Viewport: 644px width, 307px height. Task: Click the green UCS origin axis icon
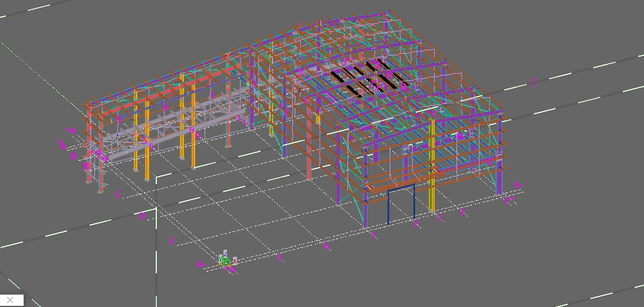[225, 260]
